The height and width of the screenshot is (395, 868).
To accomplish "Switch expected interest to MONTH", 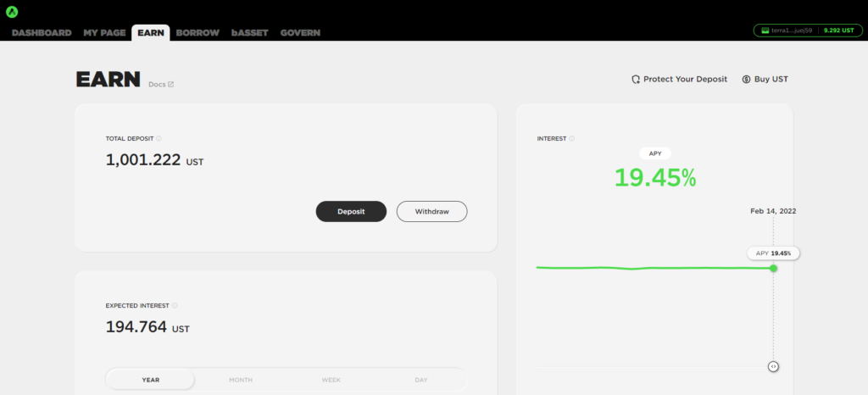I will click(x=241, y=380).
